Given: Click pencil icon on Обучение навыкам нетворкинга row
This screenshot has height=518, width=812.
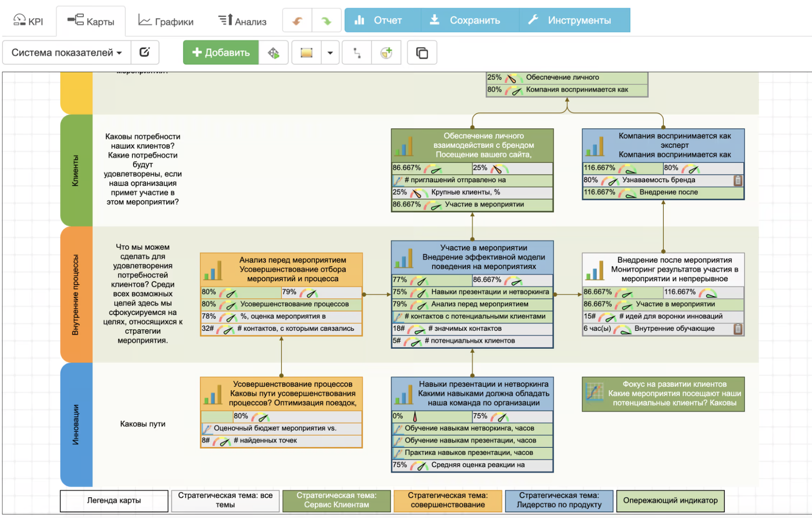Looking at the screenshot, I should click(398, 429).
